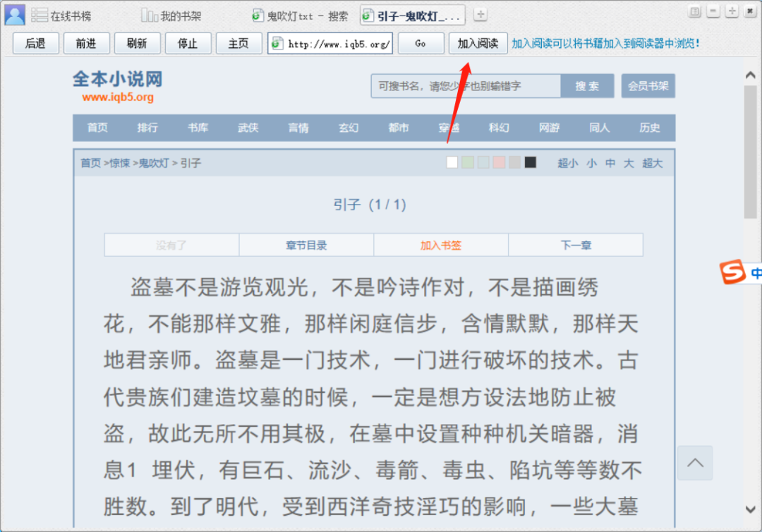Go to 下一章 next chapter

pos(576,245)
